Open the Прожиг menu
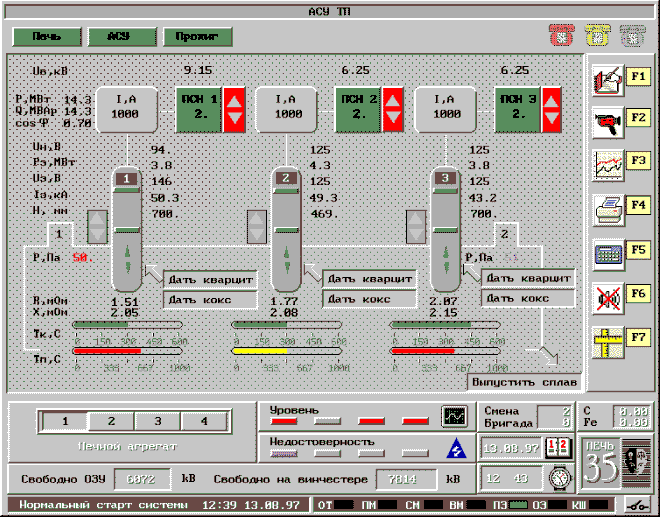This screenshot has height=517, width=660. (198, 37)
